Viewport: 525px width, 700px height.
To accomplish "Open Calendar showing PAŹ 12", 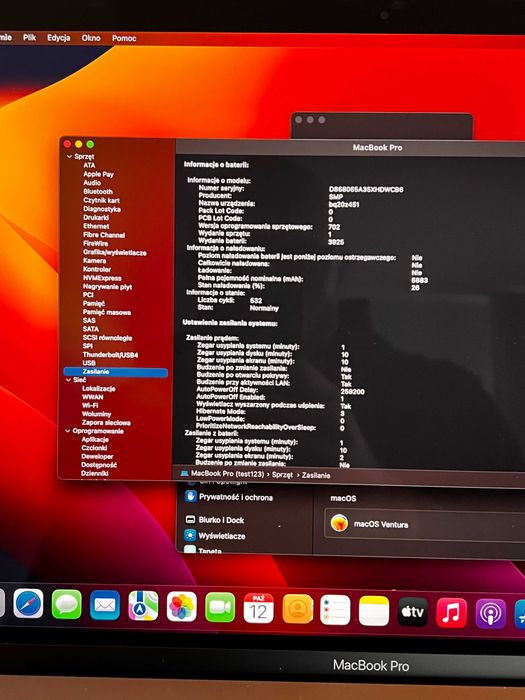I will pyautogui.click(x=258, y=608).
